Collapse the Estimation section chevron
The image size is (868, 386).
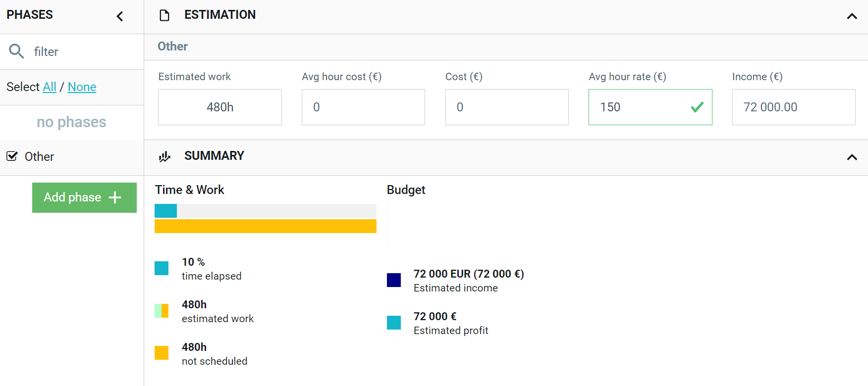(852, 16)
